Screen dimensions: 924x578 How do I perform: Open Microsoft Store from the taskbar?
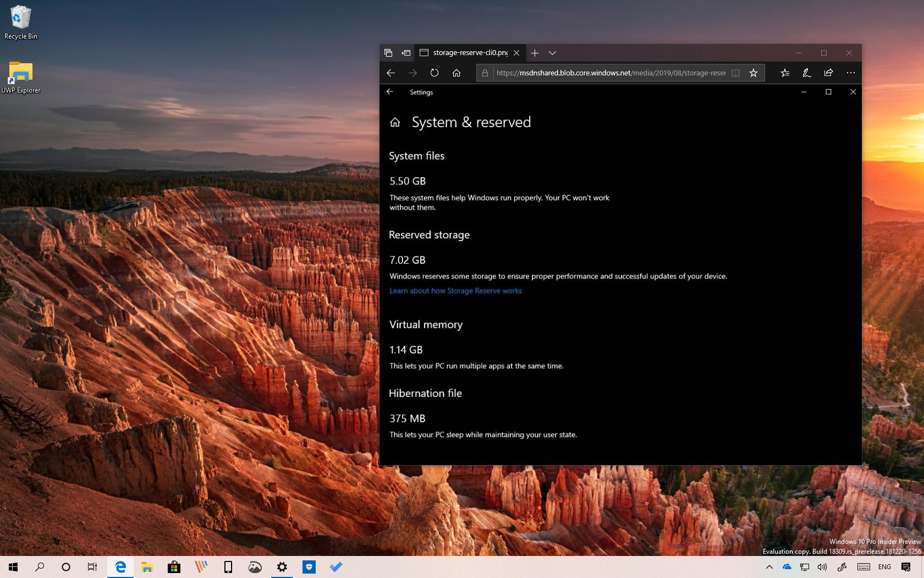(174, 567)
